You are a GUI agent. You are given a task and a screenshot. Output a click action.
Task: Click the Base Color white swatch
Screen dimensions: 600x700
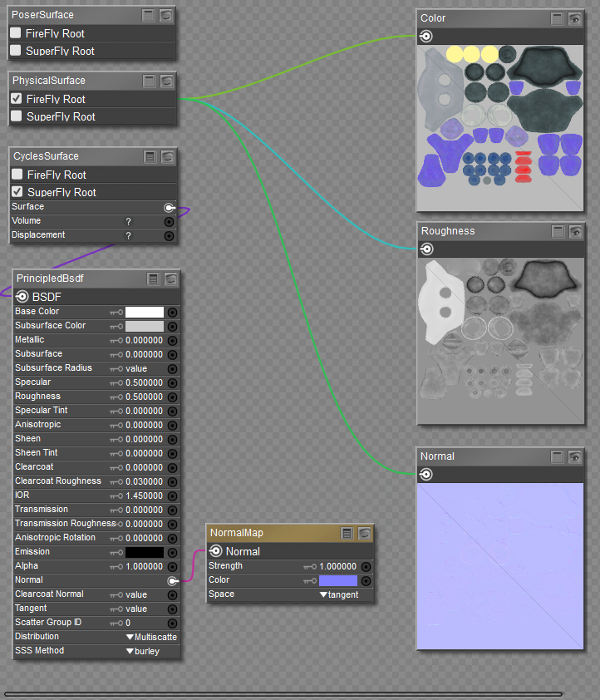click(x=144, y=312)
